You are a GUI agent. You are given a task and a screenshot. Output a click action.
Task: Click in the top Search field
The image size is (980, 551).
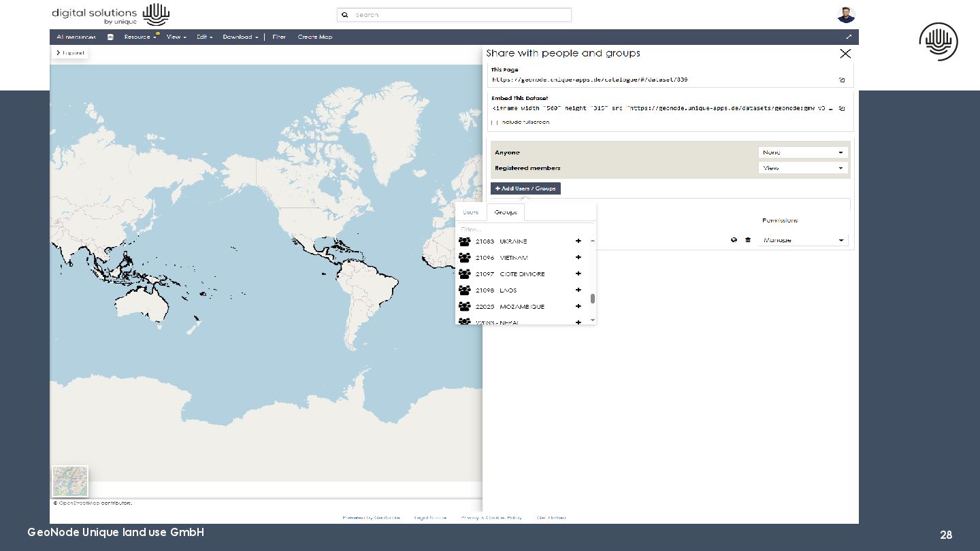[x=454, y=14]
